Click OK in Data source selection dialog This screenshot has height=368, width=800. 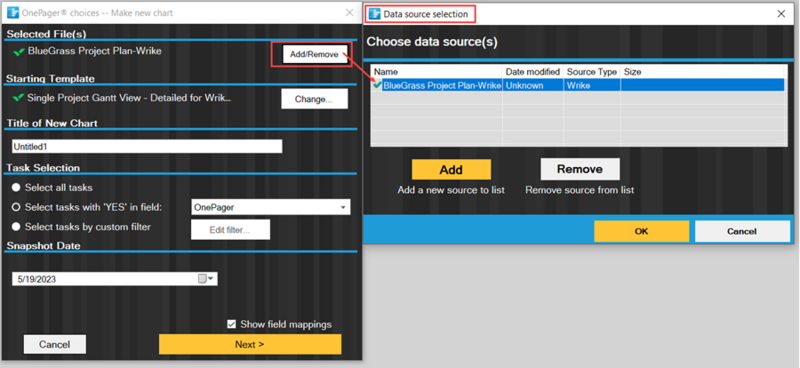pos(641,231)
